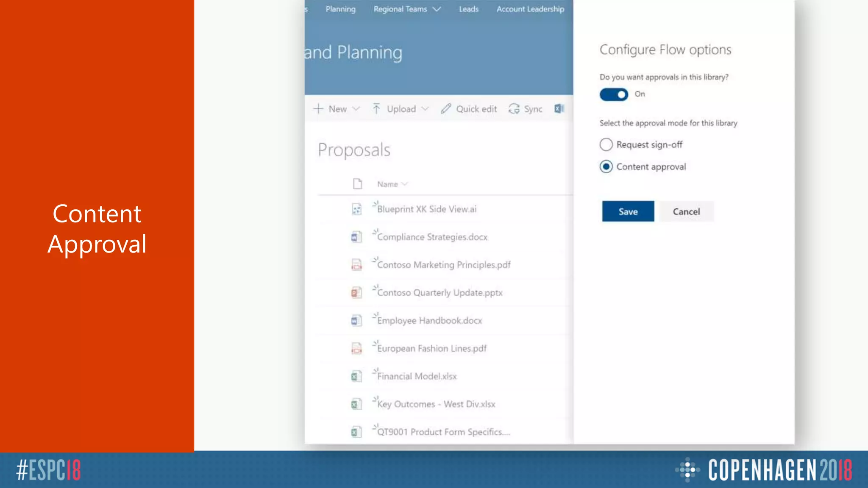Click the Save button
This screenshot has height=488, width=868.
[628, 211]
